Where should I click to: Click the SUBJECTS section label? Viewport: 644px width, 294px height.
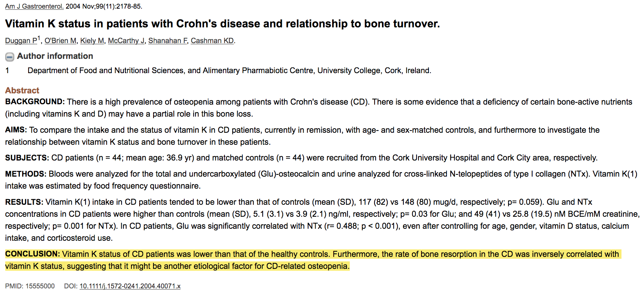(x=27, y=158)
